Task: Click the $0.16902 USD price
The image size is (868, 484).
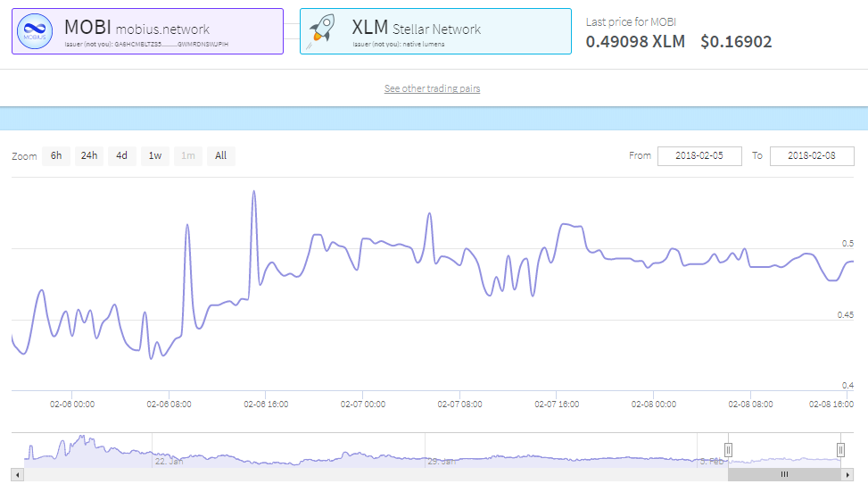Action: coord(736,42)
